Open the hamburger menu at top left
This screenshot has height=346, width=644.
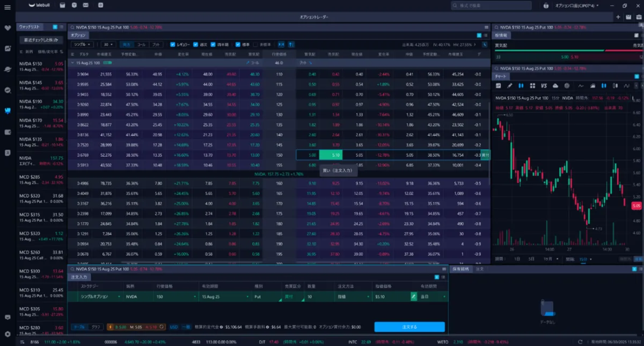tap(8, 6)
